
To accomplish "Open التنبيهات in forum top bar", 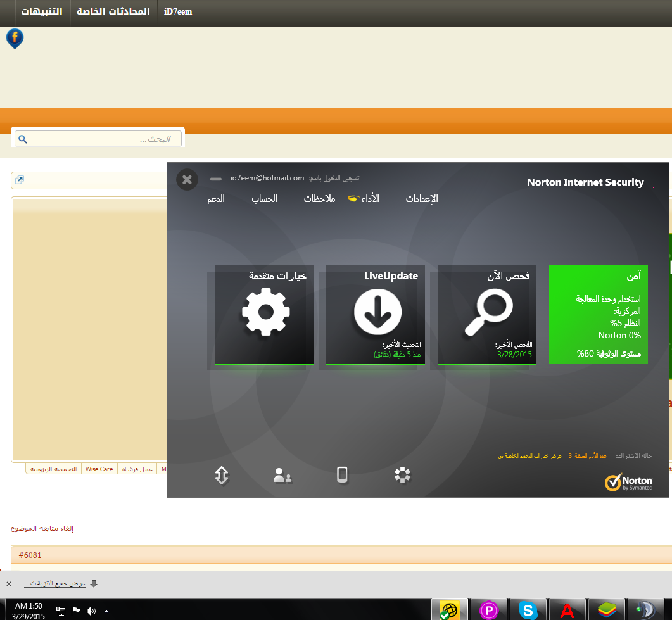I will coord(42,11).
